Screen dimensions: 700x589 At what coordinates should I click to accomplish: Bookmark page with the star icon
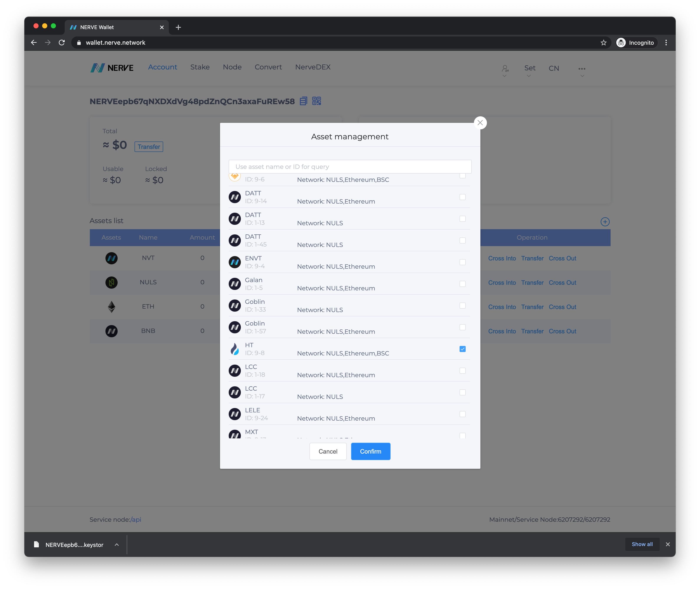pyautogui.click(x=603, y=43)
